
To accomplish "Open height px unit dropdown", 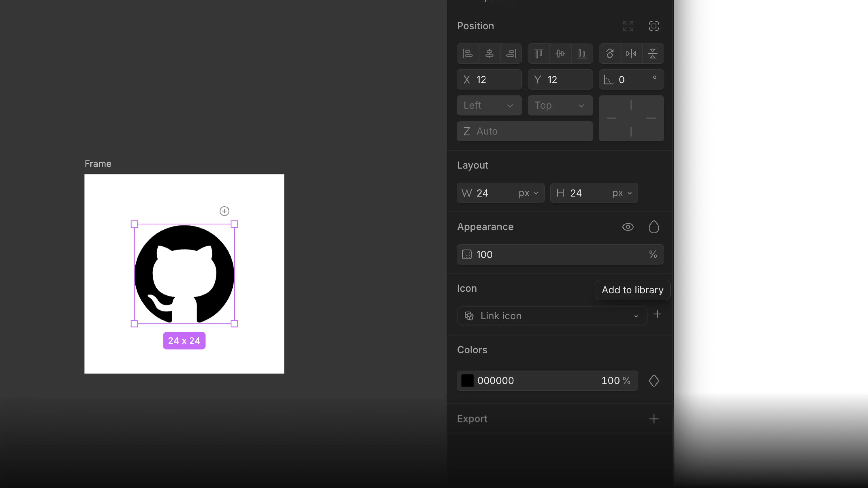I will [x=622, y=193].
